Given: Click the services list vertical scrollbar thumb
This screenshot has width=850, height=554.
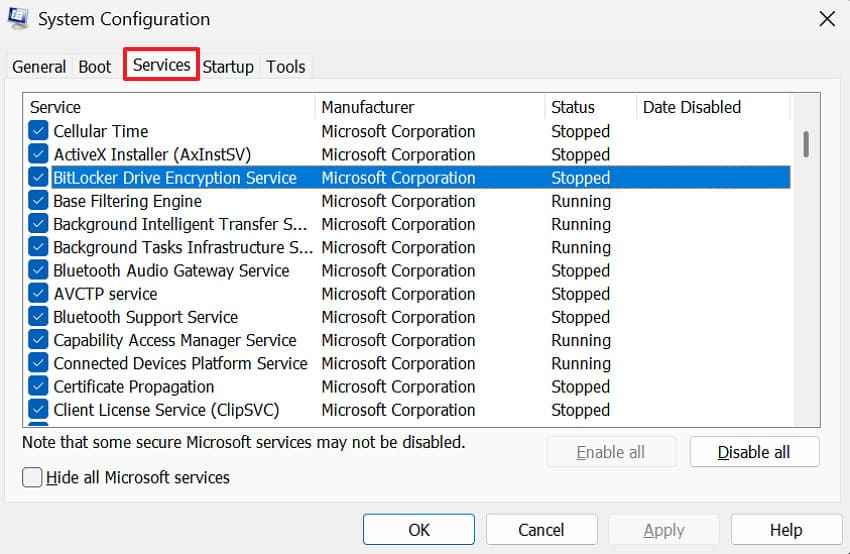Looking at the screenshot, I should [806, 144].
